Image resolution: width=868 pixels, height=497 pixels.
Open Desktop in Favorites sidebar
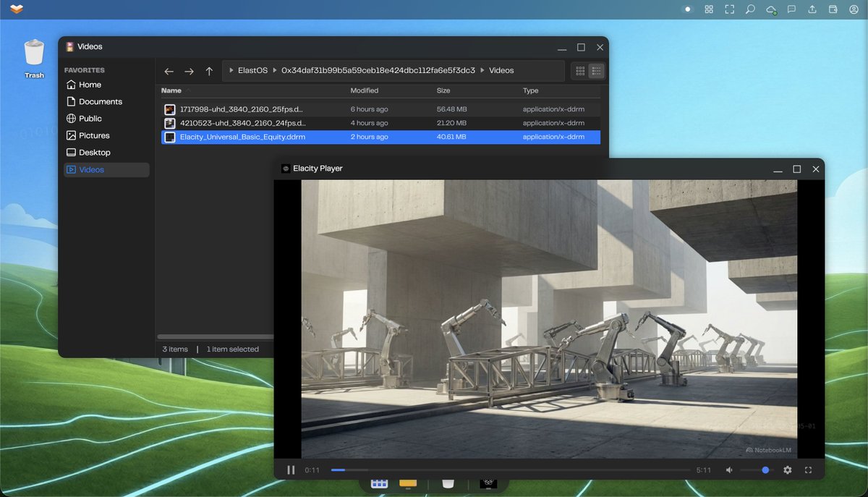tap(106, 153)
